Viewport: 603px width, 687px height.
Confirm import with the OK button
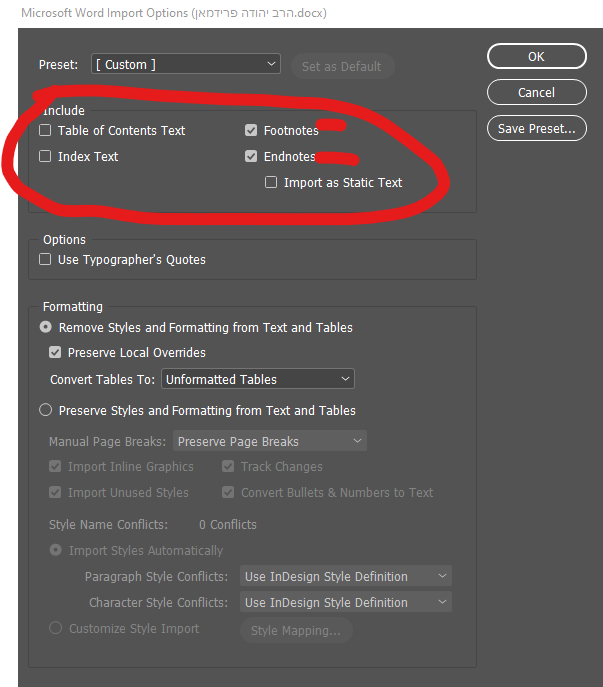(536, 57)
